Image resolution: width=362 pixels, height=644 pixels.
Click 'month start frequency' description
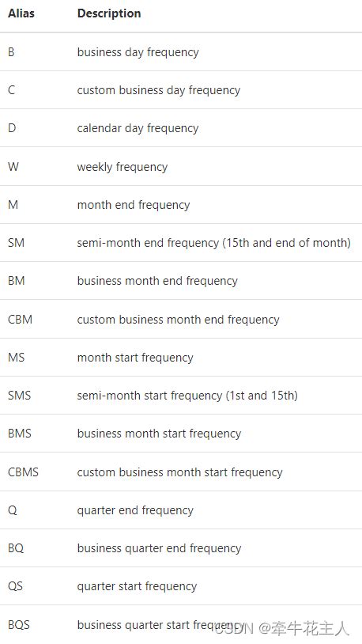pyautogui.click(x=135, y=358)
